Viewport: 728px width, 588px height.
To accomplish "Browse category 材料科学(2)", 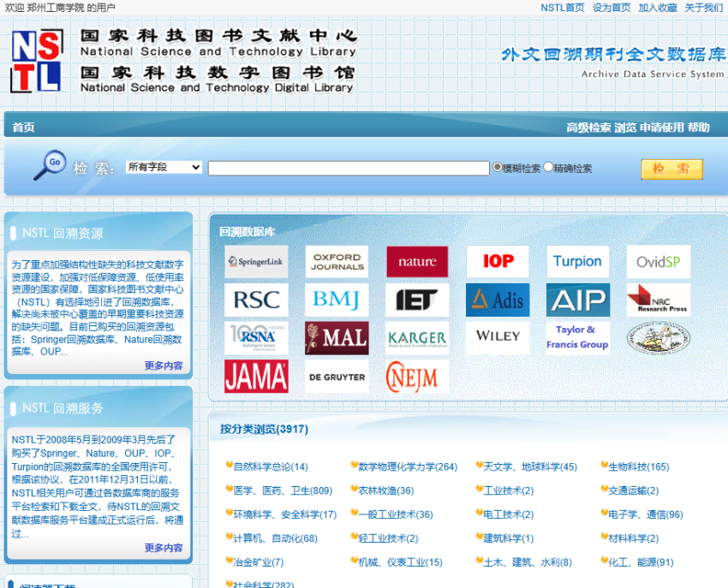I will (633, 538).
